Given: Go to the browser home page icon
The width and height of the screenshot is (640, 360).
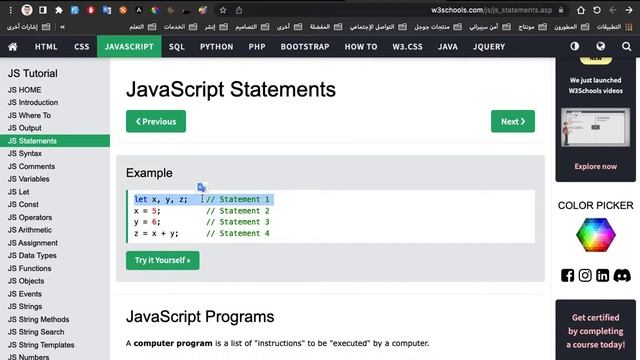Looking at the screenshot, I should (581, 10).
